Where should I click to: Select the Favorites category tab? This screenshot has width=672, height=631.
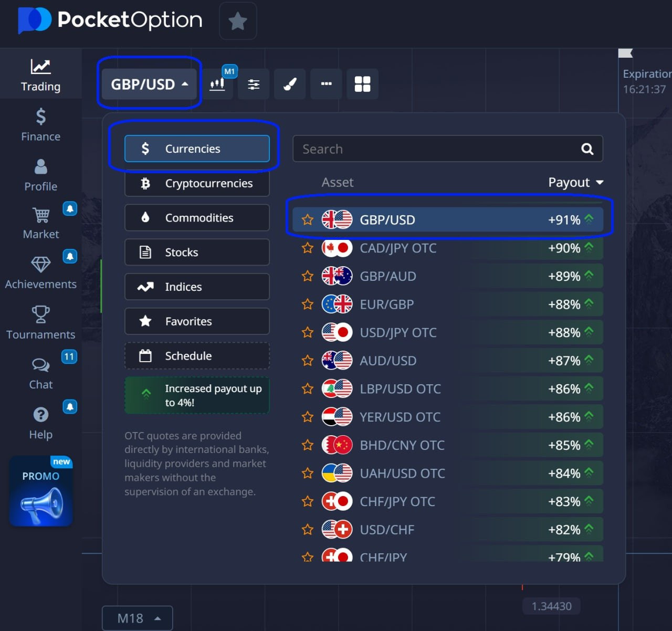197,321
